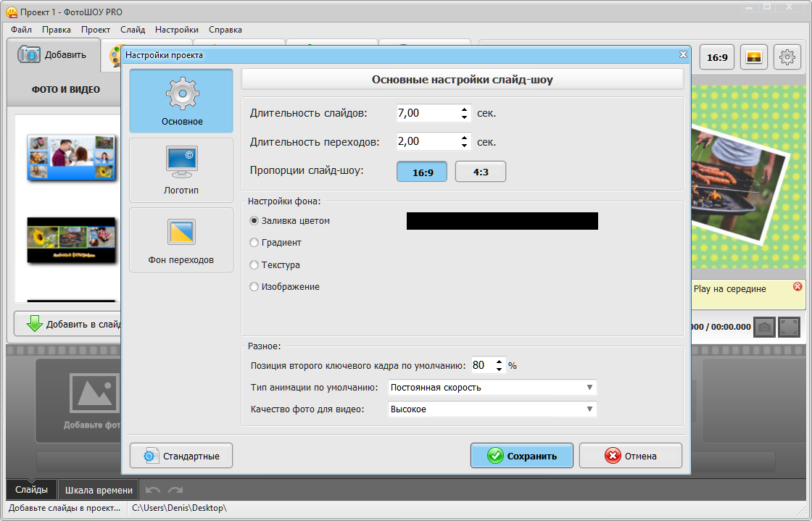Click the fullscreen preview icon
The height and width of the screenshot is (521, 812).
tap(790, 327)
